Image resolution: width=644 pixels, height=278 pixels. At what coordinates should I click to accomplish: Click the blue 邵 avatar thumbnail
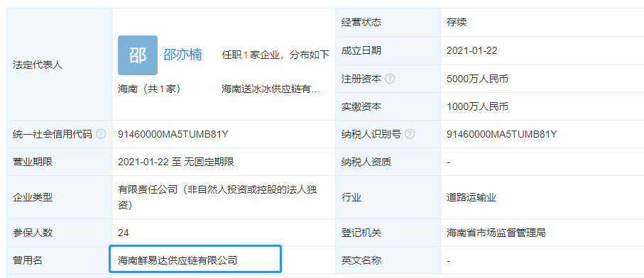pos(138,55)
